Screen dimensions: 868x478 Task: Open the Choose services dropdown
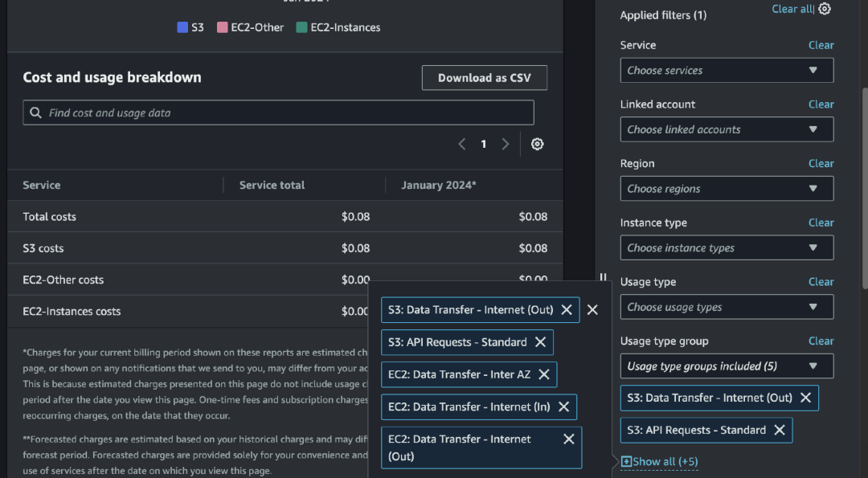point(727,70)
